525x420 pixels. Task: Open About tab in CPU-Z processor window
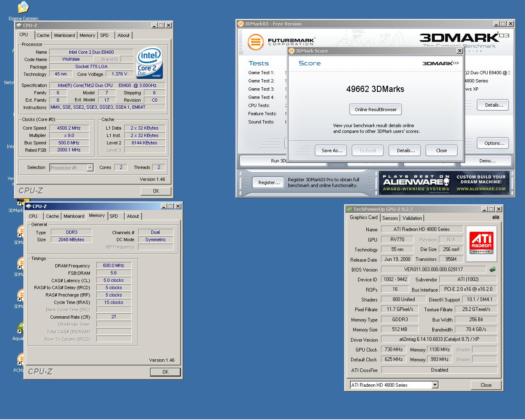click(x=123, y=35)
